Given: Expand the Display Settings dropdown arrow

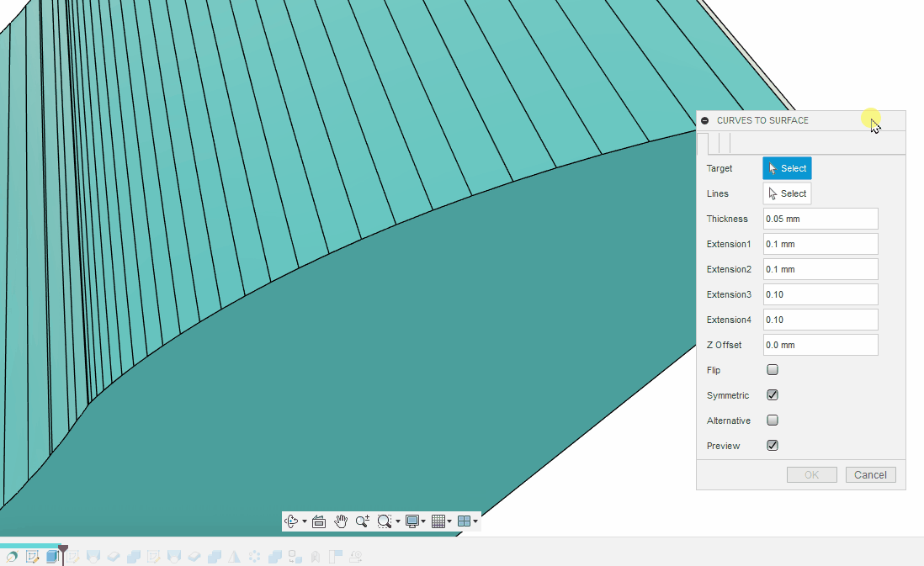Looking at the screenshot, I should 424,522.
